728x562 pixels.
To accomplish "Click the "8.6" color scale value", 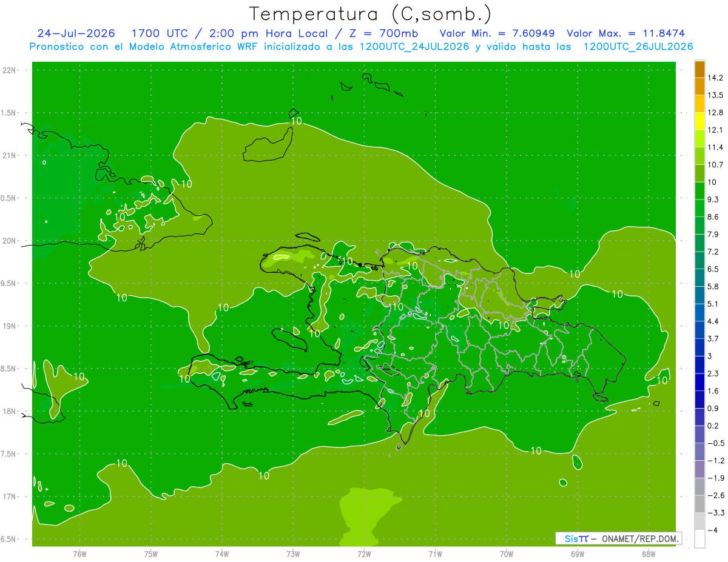I will pyautogui.click(x=713, y=217).
